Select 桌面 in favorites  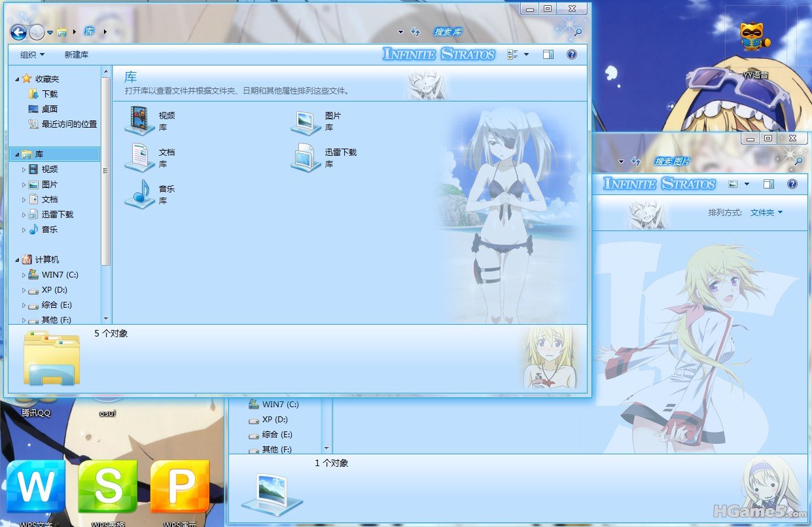(43, 109)
